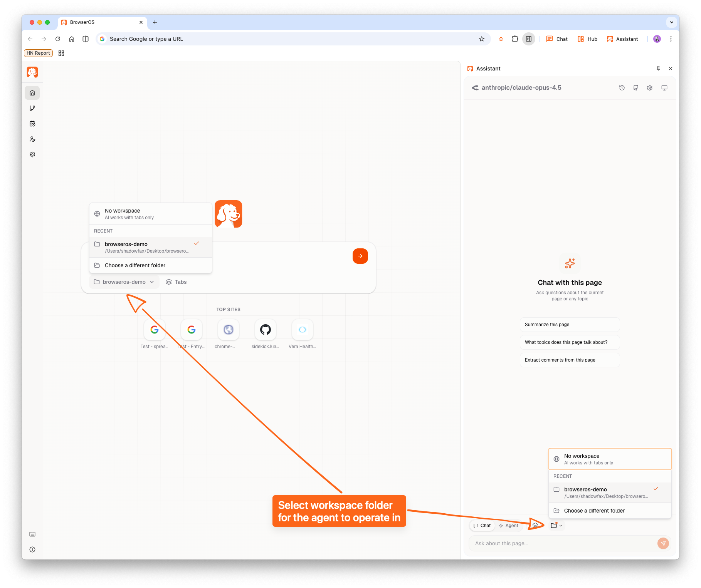Open the home view in the left sidebar
The width and height of the screenshot is (701, 588).
click(x=32, y=92)
